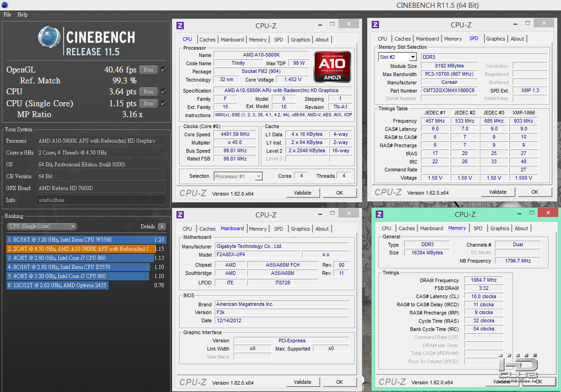Open the Help menu in Cinebench

pos(23,15)
